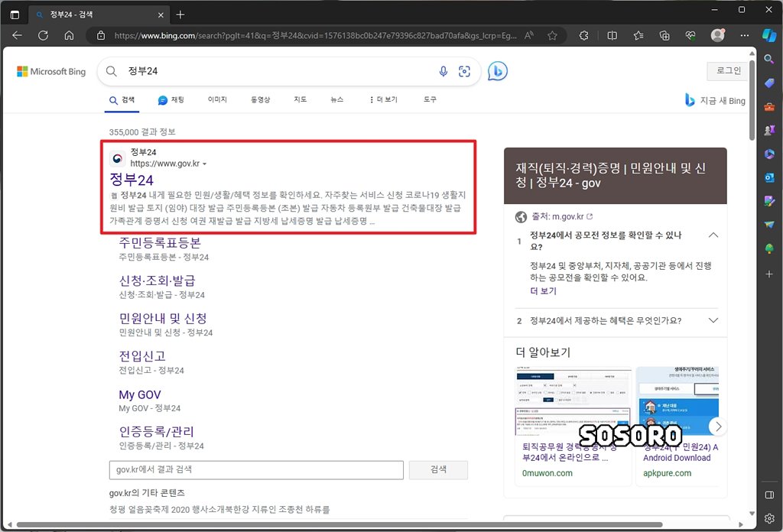Screen dimensions: 783x532
Task: Click the browser back arrow
Action: point(17,35)
